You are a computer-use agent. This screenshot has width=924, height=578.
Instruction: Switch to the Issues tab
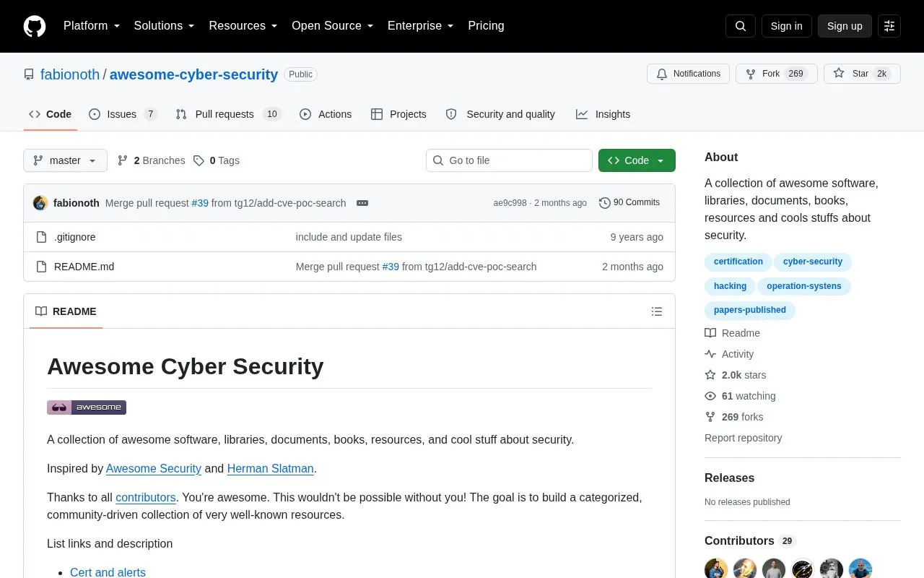pos(123,114)
